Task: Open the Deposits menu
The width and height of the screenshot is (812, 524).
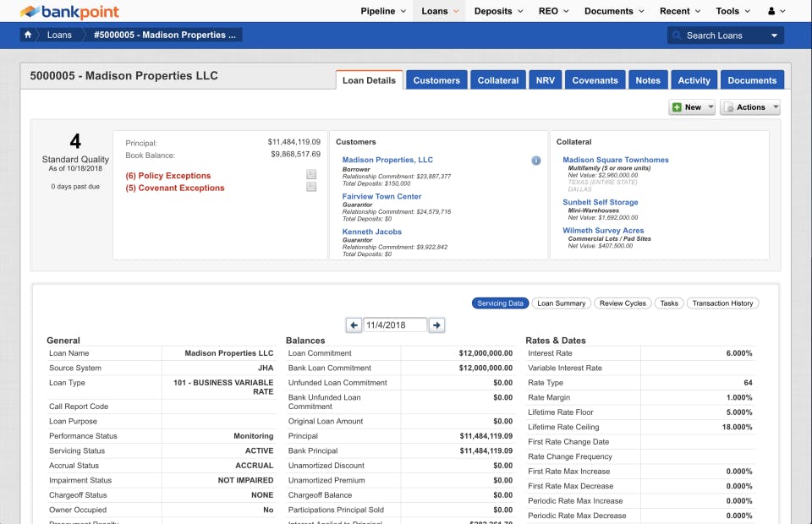Action: [x=498, y=11]
